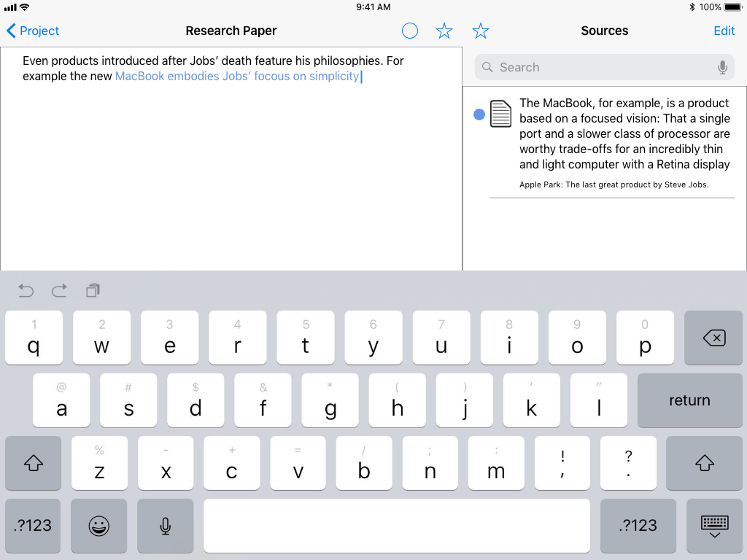This screenshot has height=560, width=747.
Task: Tap the z key
Action: click(99, 463)
